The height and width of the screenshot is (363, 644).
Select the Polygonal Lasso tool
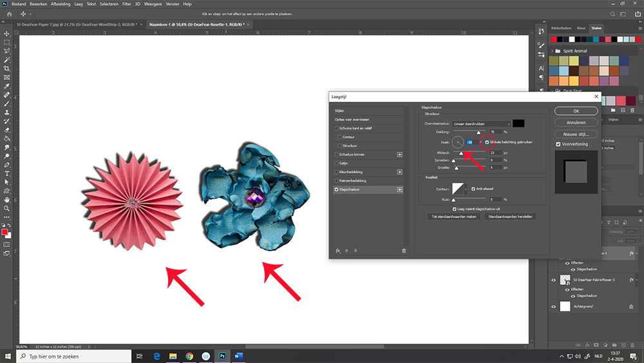pyautogui.click(x=6, y=51)
